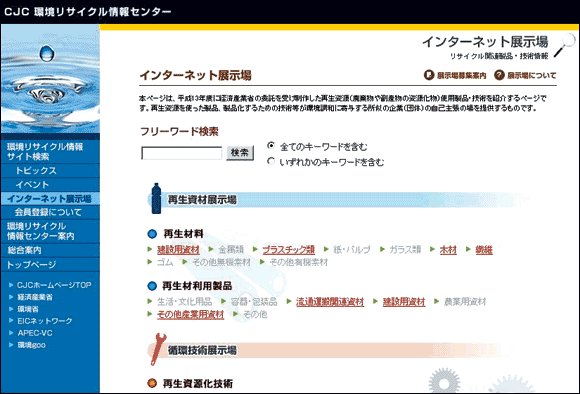
Task: Click the 検索 search button
Action: 240,153
